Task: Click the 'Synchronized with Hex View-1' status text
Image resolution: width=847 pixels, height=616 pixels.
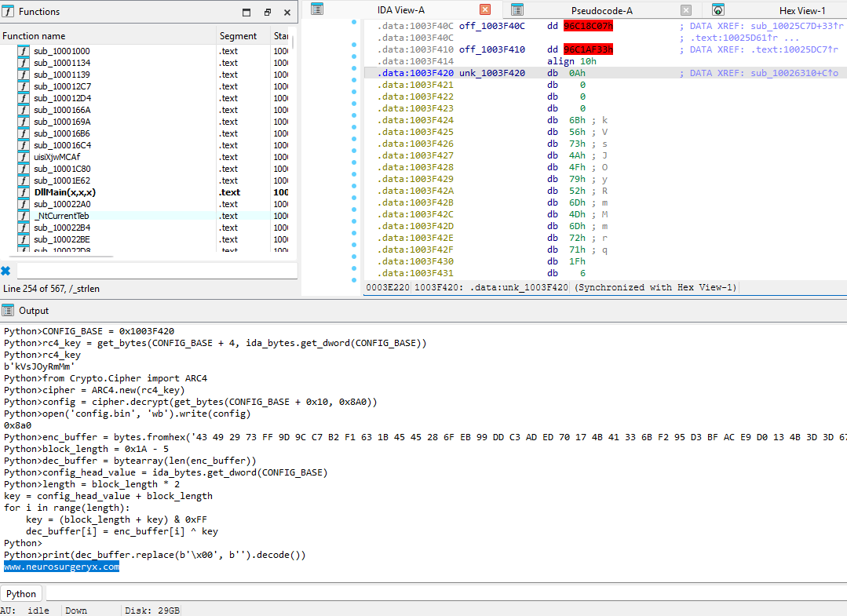Action: click(x=655, y=288)
